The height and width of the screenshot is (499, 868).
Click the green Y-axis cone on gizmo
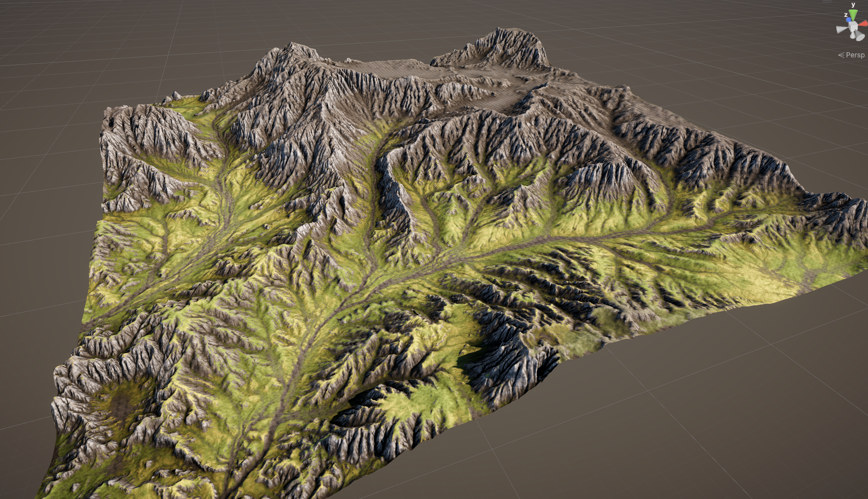pos(853,14)
